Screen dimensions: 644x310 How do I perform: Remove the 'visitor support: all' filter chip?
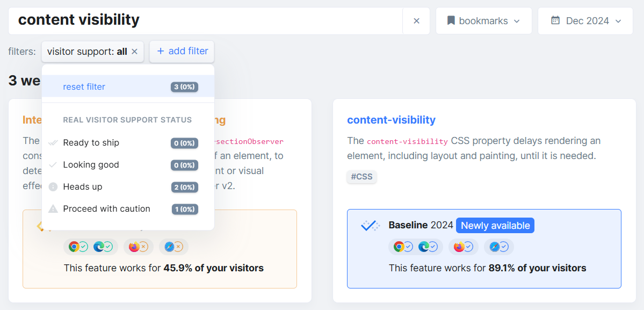coord(134,51)
